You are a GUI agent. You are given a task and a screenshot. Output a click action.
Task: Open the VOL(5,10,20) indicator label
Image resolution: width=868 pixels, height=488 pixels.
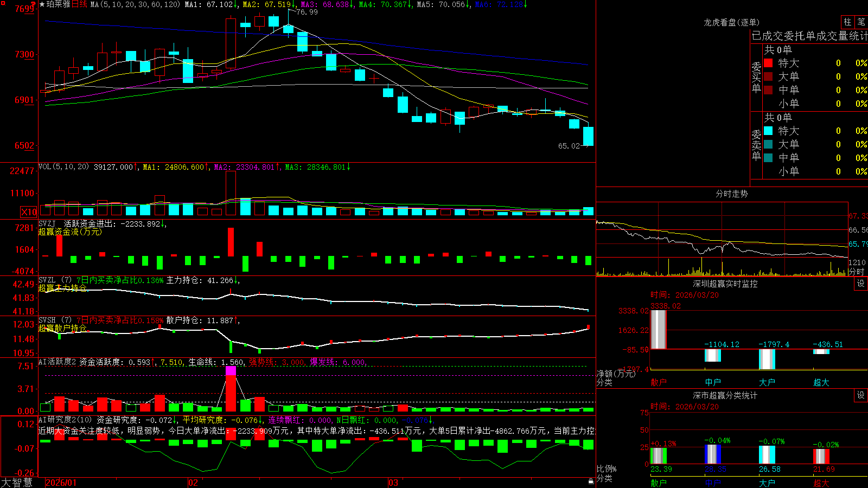pyautogui.click(x=63, y=166)
